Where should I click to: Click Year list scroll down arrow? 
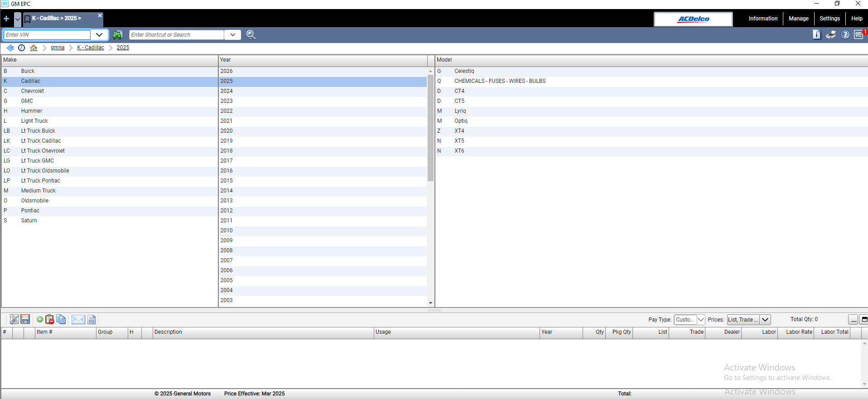pos(430,303)
